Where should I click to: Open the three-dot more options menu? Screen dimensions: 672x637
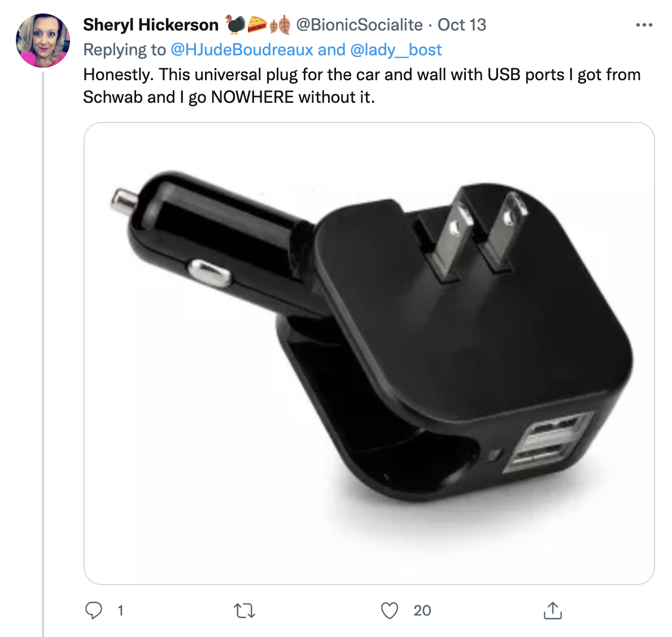(x=644, y=25)
